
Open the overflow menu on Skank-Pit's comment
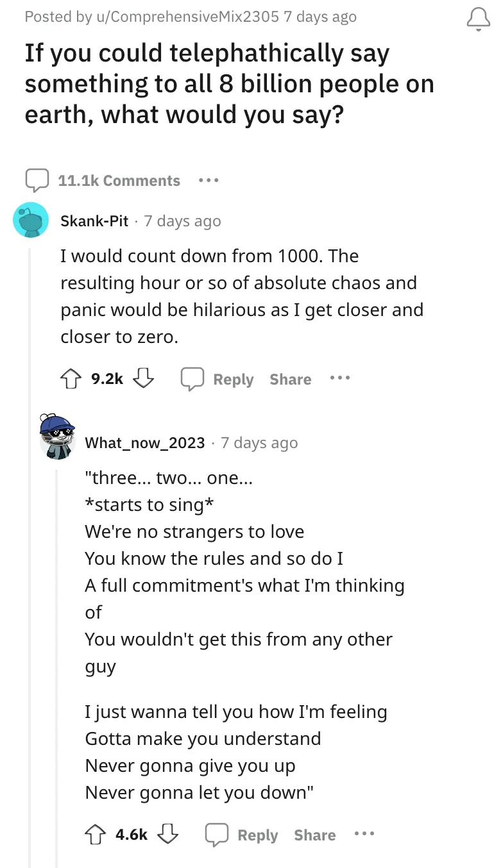pos(339,378)
